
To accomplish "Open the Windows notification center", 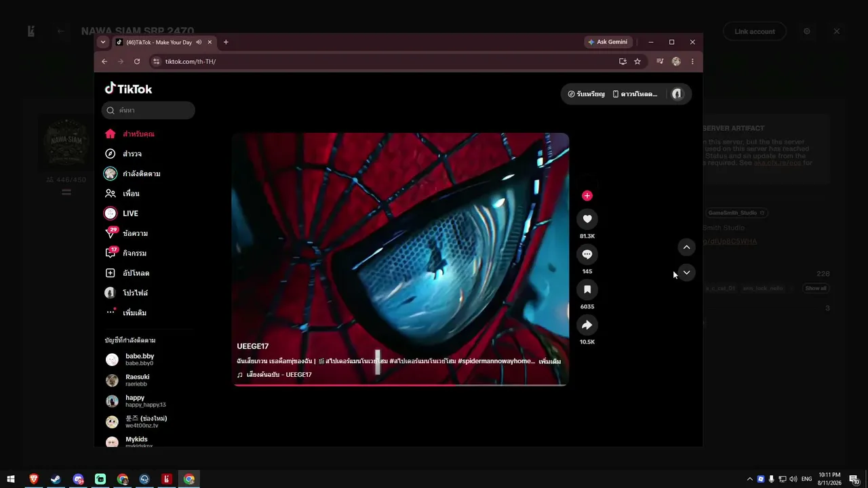I will point(854,479).
